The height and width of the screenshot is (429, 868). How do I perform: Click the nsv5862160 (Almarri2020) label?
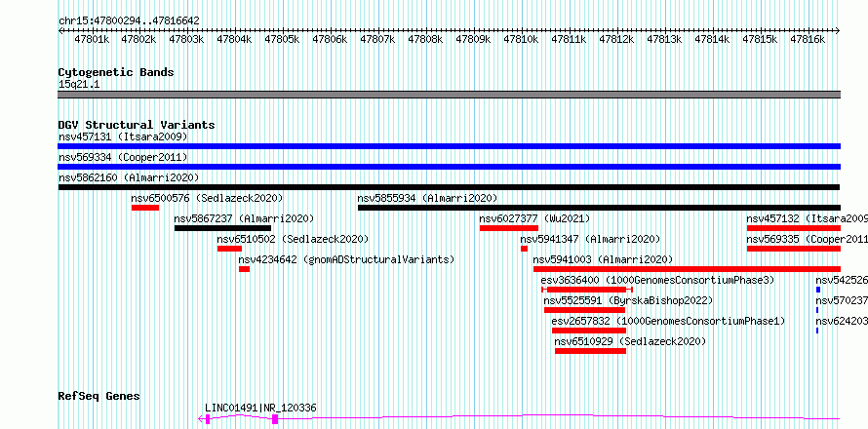coord(129,177)
